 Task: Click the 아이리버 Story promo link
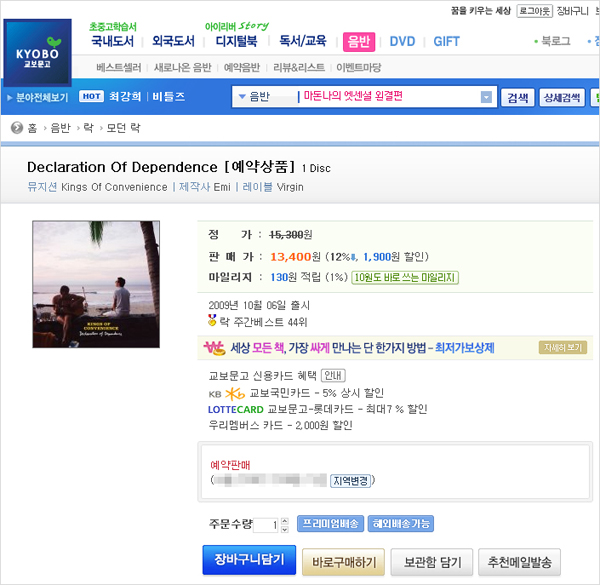(237, 26)
